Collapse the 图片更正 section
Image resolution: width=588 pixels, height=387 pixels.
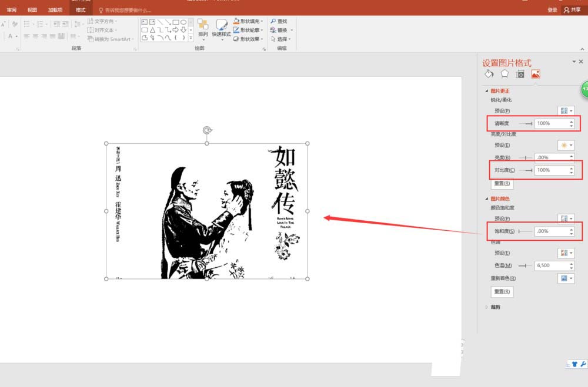click(x=487, y=90)
